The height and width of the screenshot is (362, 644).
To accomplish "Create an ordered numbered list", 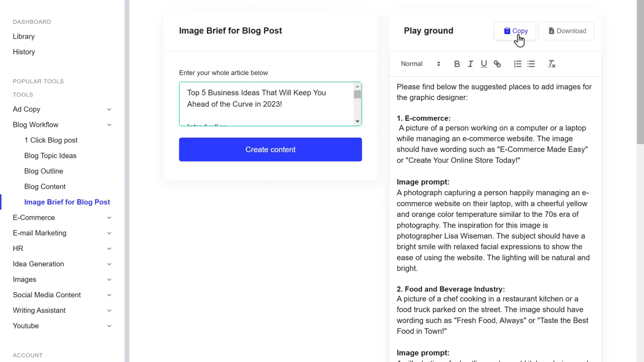I will (518, 64).
